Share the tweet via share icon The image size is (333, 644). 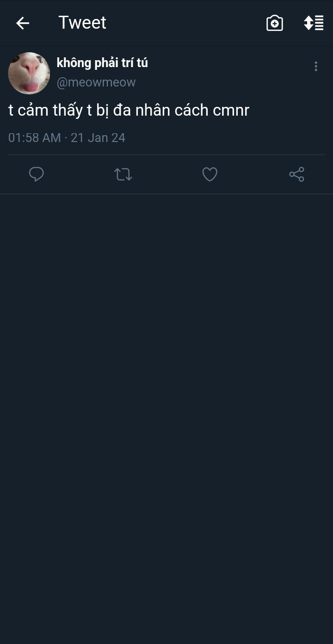(296, 174)
